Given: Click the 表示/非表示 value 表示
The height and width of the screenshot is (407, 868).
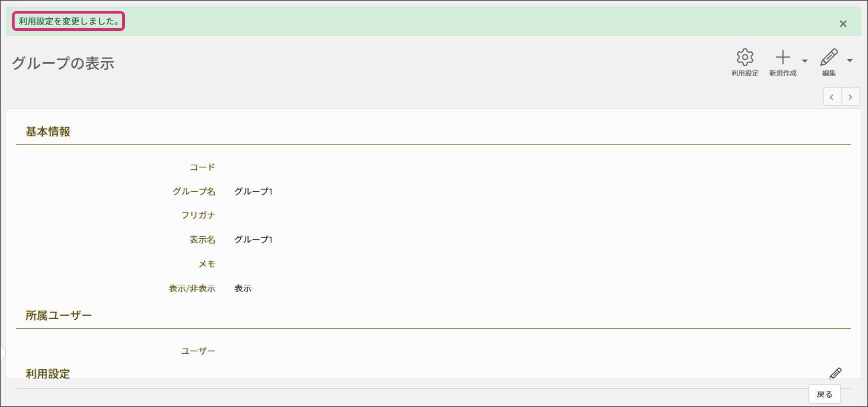Looking at the screenshot, I should tap(243, 288).
